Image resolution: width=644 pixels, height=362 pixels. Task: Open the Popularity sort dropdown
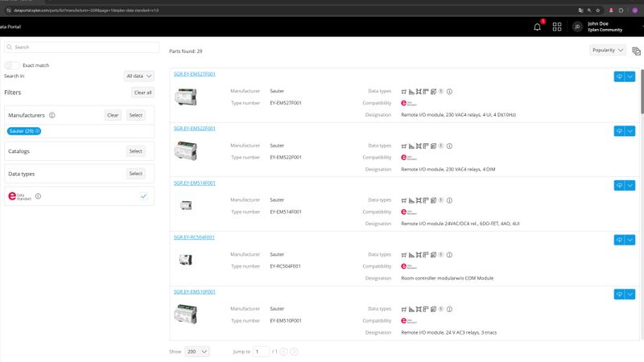pos(608,50)
